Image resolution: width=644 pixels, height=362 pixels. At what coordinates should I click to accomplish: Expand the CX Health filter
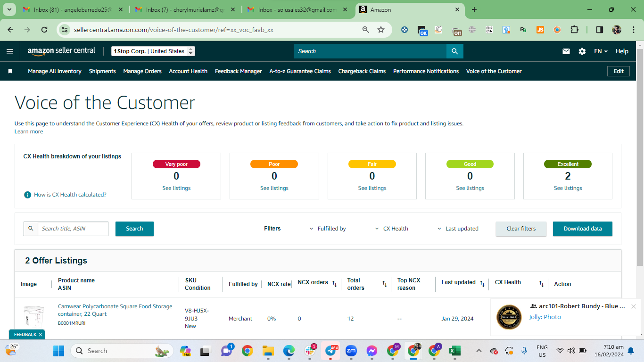point(392,229)
